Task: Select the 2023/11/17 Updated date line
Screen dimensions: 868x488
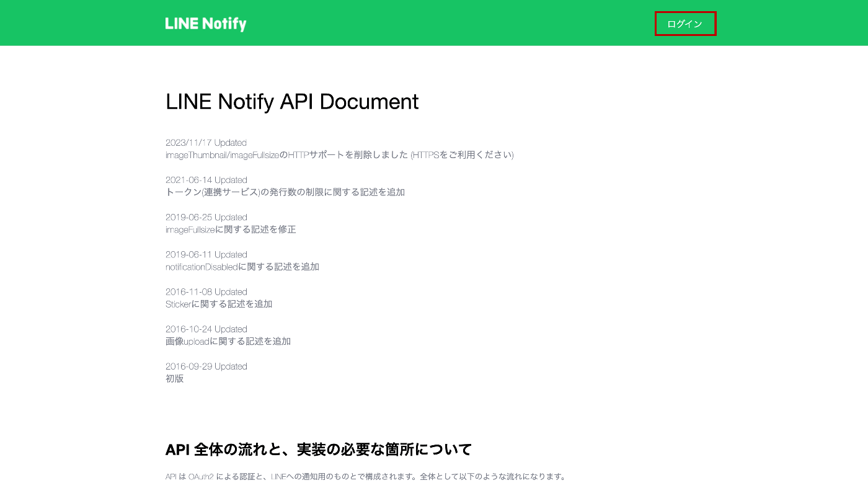Action: point(206,143)
